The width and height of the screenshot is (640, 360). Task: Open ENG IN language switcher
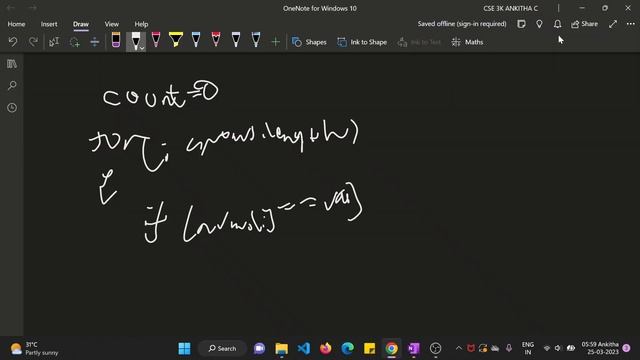[527, 349]
